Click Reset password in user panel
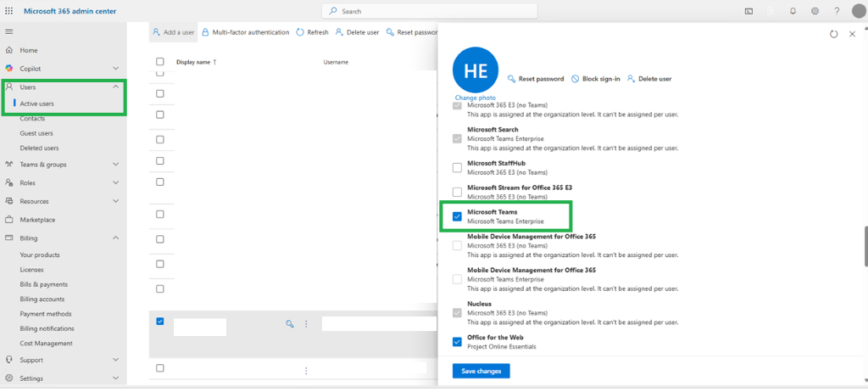The height and width of the screenshot is (392, 868). click(536, 79)
